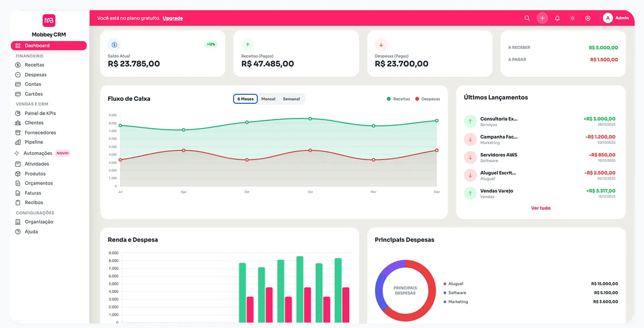
Task: Open the Pipeline view
Action: tap(33, 142)
